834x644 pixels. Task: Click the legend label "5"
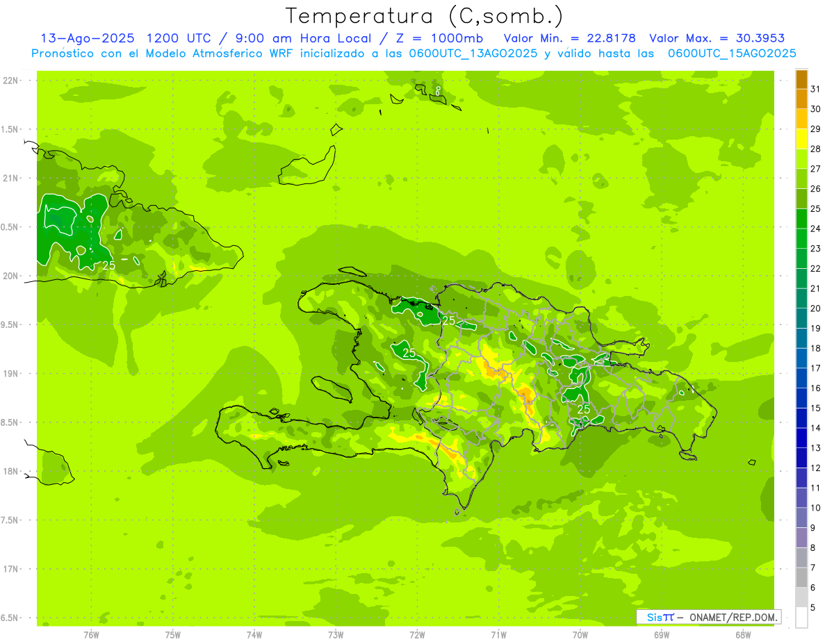[x=813, y=609]
